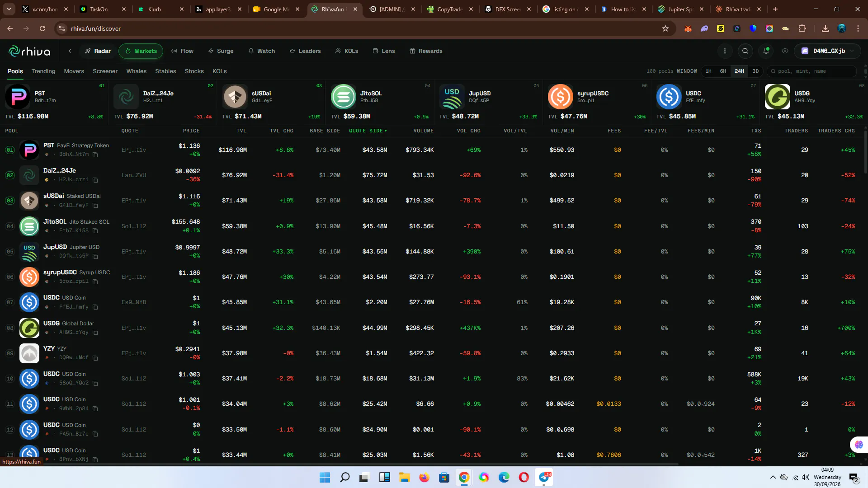Collapse navigation with the left chevron
Screen dimensions: 868x488
coord(70,51)
